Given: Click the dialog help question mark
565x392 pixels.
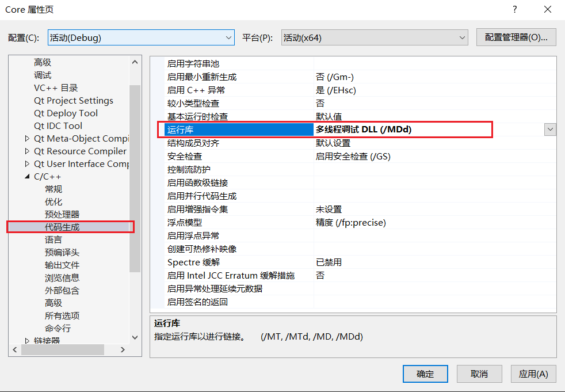Looking at the screenshot, I should pyautogui.click(x=515, y=9).
